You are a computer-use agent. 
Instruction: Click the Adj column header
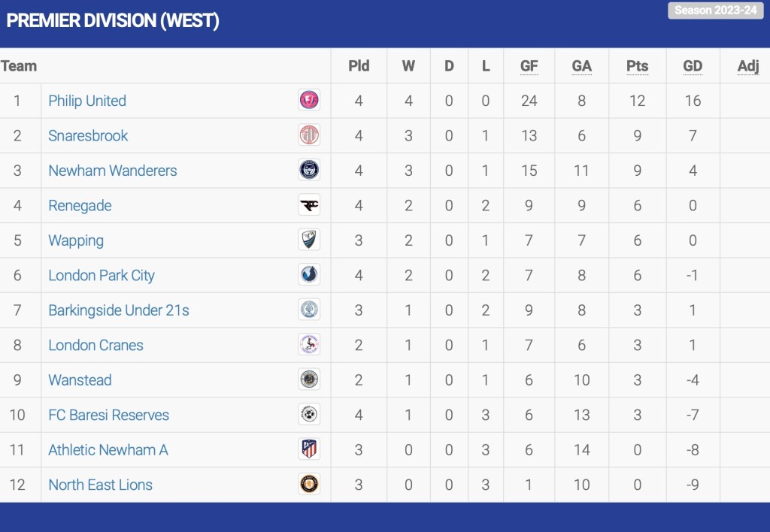coord(748,66)
